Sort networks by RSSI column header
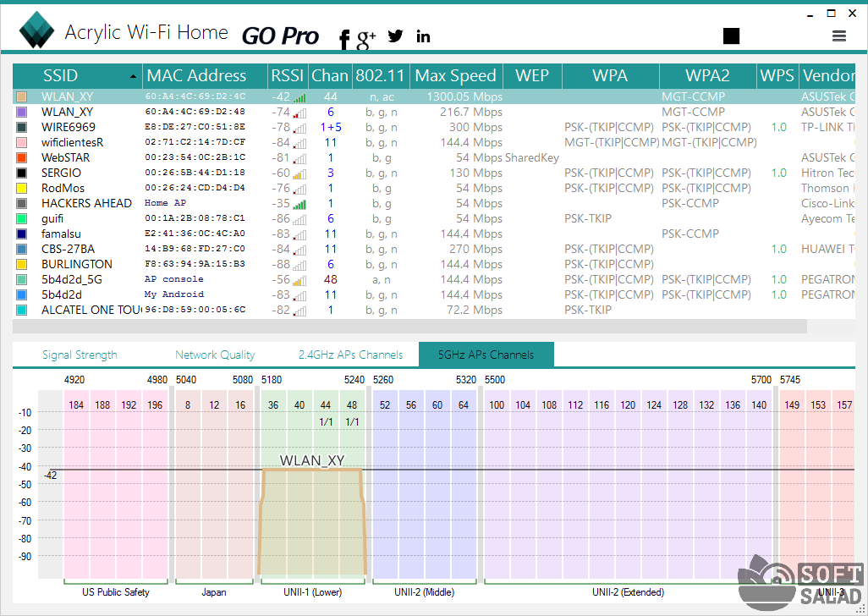The image size is (868, 616). tap(288, 76)
